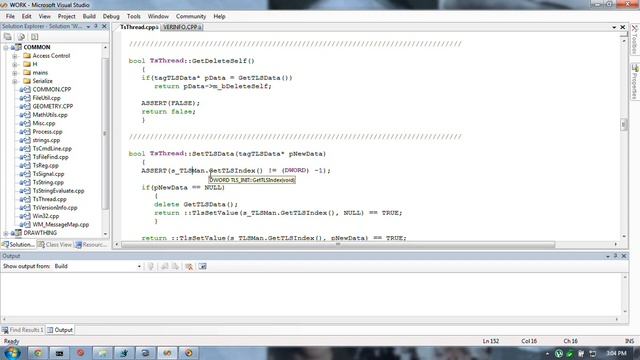Screen dimensions: 640x360
Task: Open the Build menu
Action: click(89, 16)
